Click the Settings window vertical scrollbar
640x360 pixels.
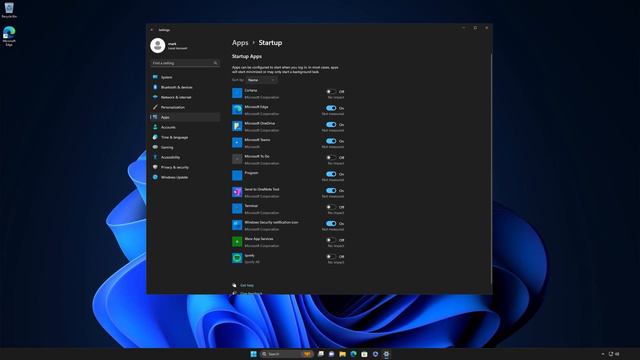[491, 168]
